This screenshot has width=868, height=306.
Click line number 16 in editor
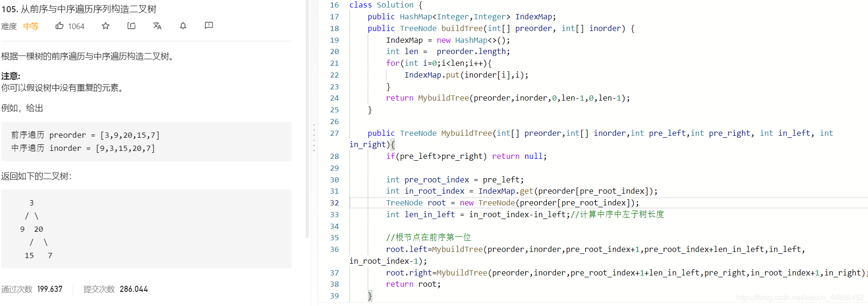(334, 5)
